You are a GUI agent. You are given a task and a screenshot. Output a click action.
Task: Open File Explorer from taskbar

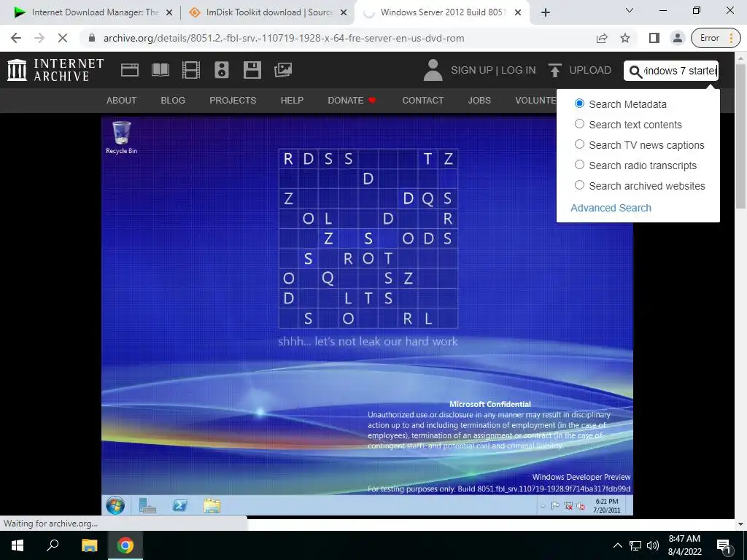pos(89,545)
